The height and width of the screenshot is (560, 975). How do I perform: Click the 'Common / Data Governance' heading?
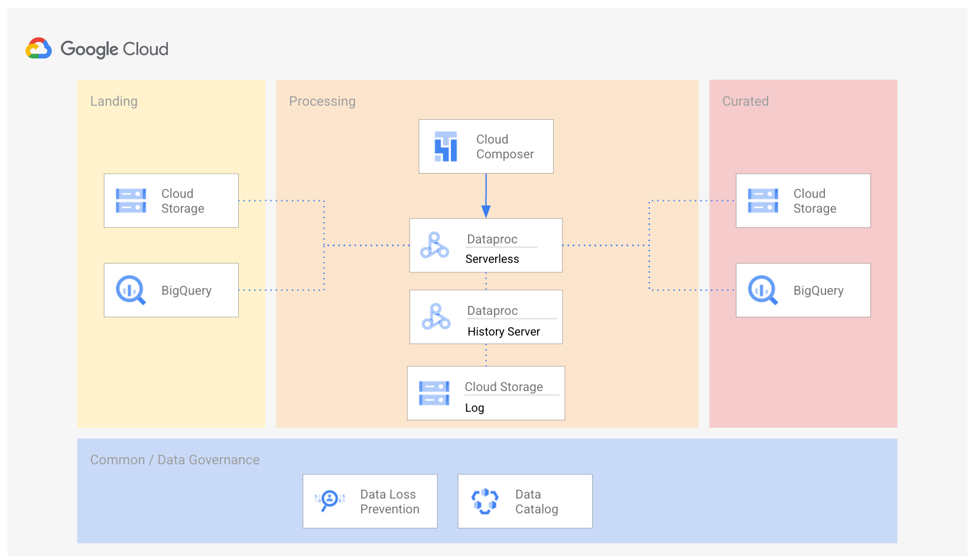click(x=175, y=460)
